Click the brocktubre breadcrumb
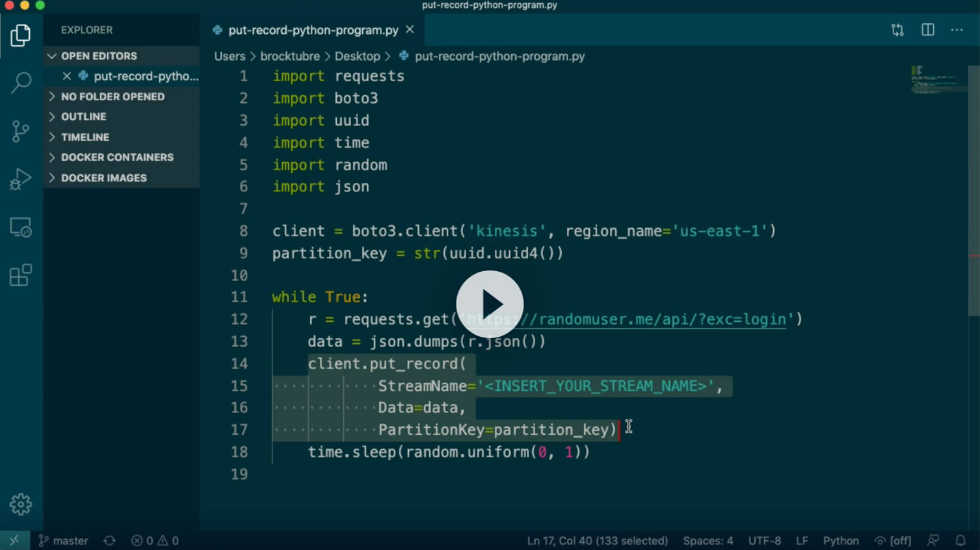This screenshot has height=550, width=980. click(x=290, y=56)
